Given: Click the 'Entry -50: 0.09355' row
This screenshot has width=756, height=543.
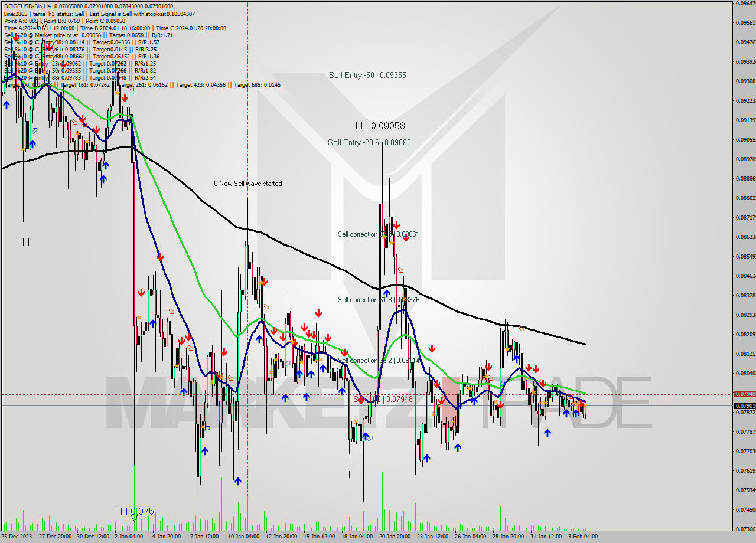Looking at the screenshot, I should point(80,70).
